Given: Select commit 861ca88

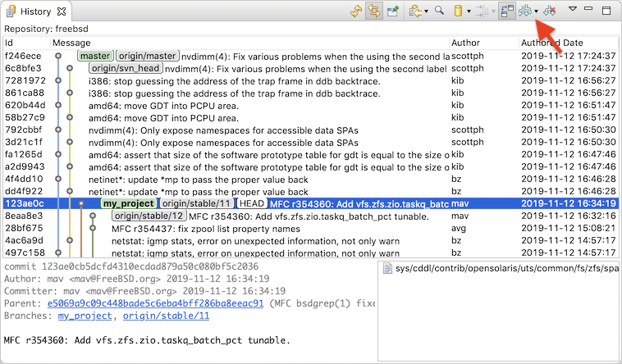Looking at the screenshot, I should tap(310, 93).
